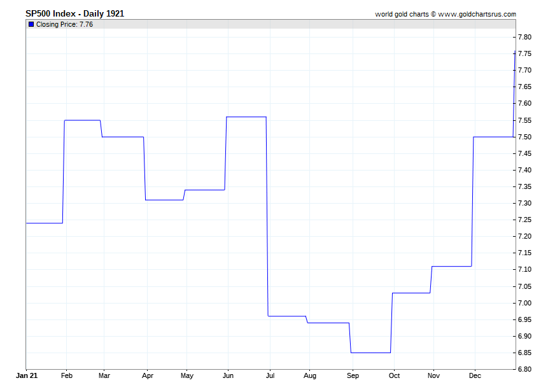The height and width of the screenshot is (392, 541).
Task: Click the 7.80 y-axis value
Action: click(x=525, y=38)
